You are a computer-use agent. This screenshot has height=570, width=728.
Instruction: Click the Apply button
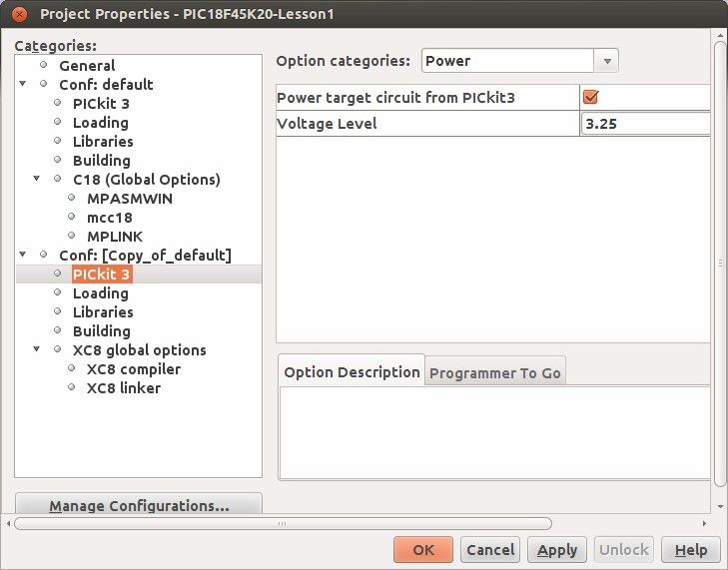[x=557, y=550]
